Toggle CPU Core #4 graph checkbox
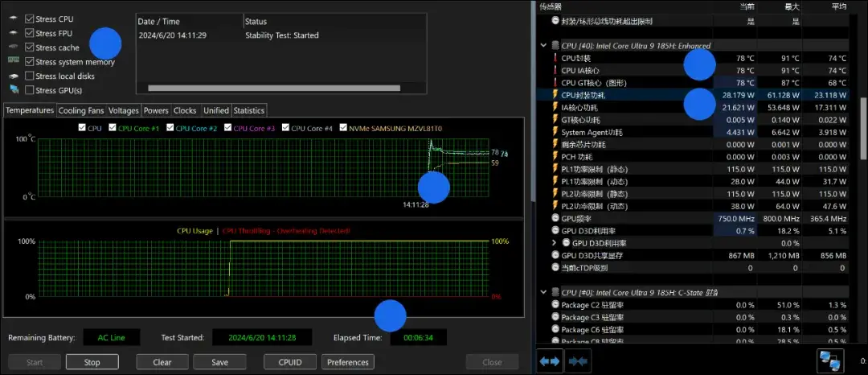 (x=285, y=128)
